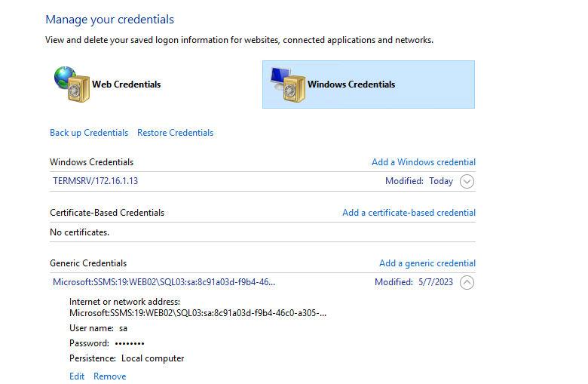
Task: Click the masked Password value
Action: point(130,343)
